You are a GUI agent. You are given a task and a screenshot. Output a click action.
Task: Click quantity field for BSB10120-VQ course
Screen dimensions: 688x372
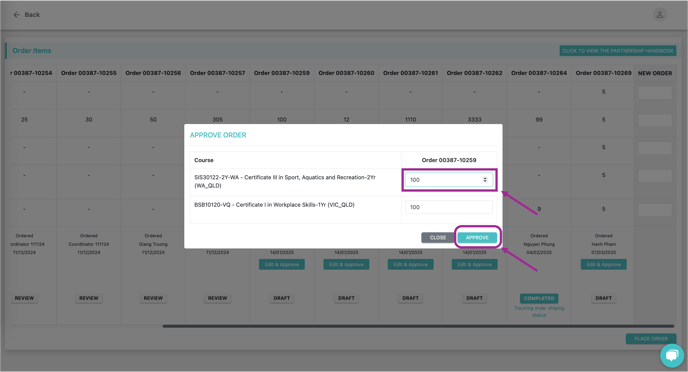448,207
